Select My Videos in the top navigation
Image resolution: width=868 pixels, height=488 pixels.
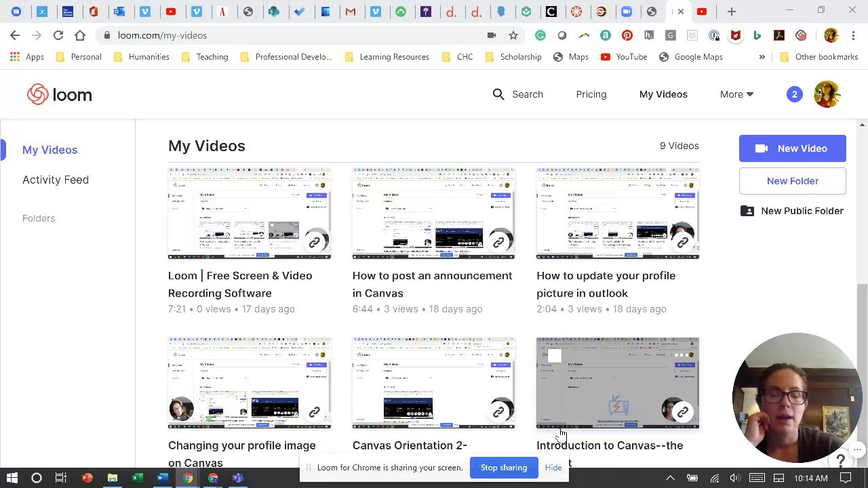pos(663,94)
